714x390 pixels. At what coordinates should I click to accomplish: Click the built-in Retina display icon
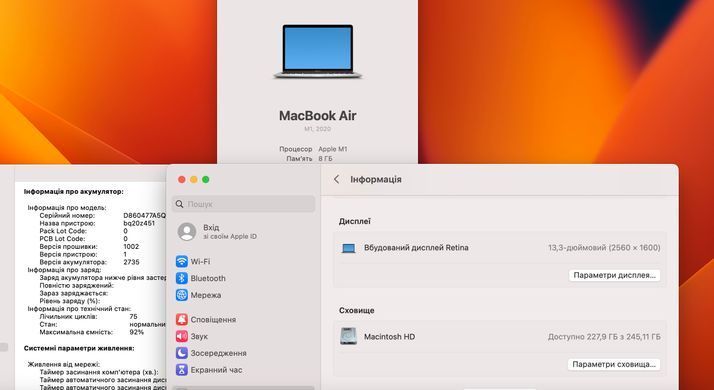348,248
